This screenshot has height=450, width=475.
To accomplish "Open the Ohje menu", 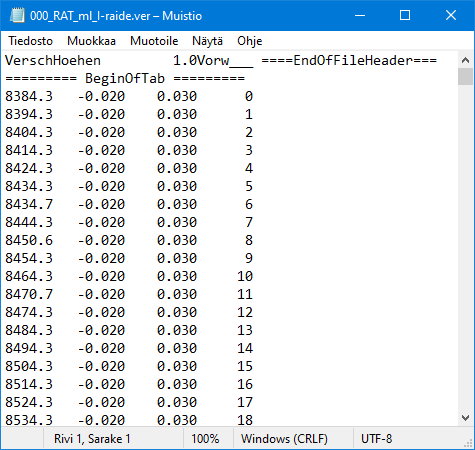I will pos(250,41).
